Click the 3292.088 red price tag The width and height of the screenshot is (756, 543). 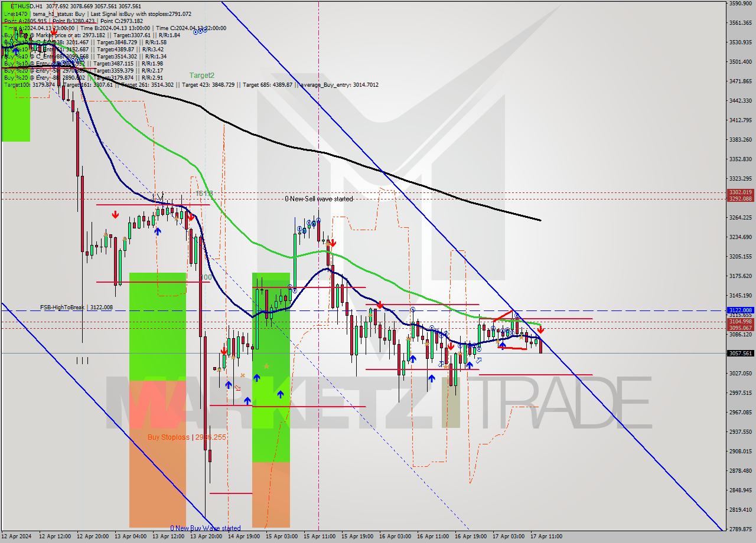(741, 199)
